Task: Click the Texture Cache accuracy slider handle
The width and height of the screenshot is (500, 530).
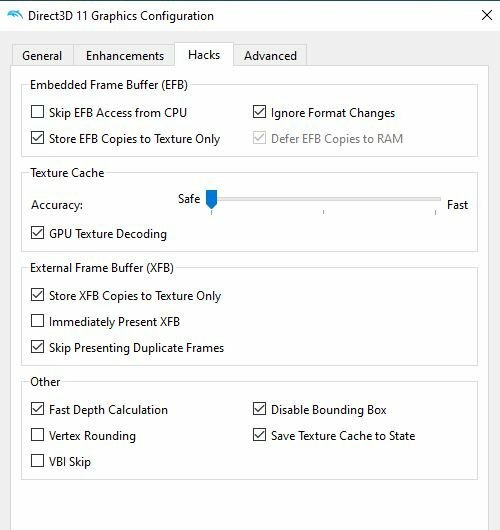Action: pyautogui.click(x=212, y=199)
